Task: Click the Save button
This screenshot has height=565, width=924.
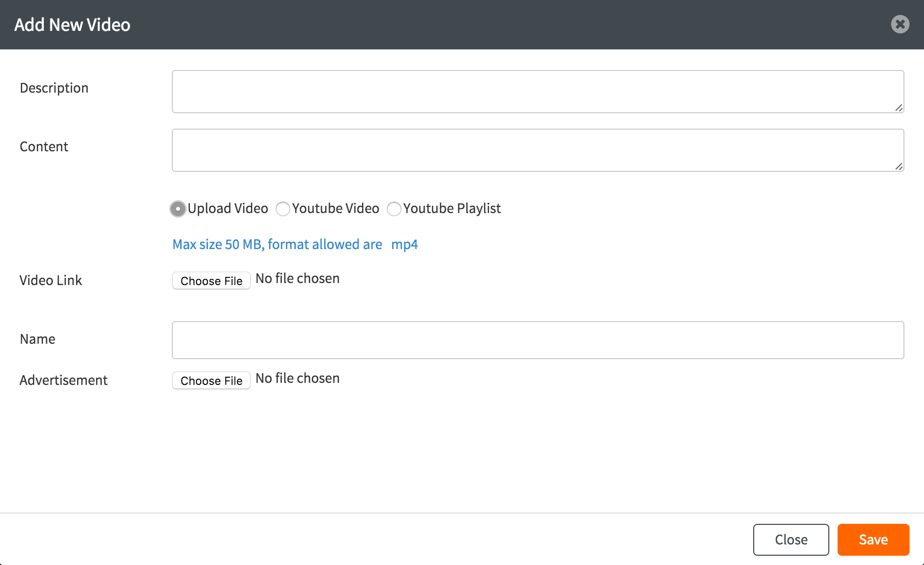Action: pyautogui.click(x=873, y=540)
